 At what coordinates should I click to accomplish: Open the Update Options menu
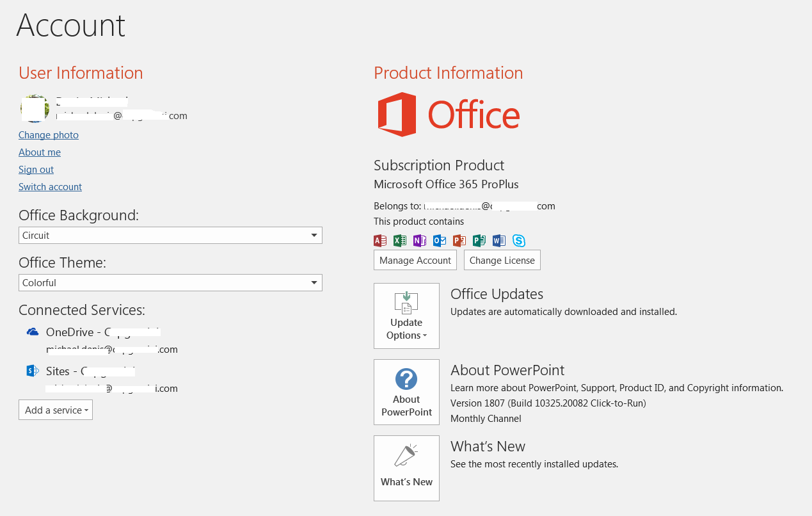point(406,316)
